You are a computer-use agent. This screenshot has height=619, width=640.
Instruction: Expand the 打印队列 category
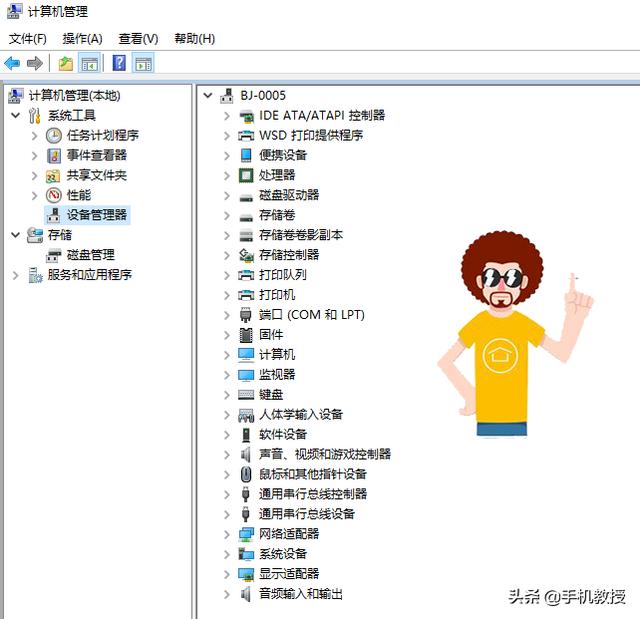coord(227,275)
